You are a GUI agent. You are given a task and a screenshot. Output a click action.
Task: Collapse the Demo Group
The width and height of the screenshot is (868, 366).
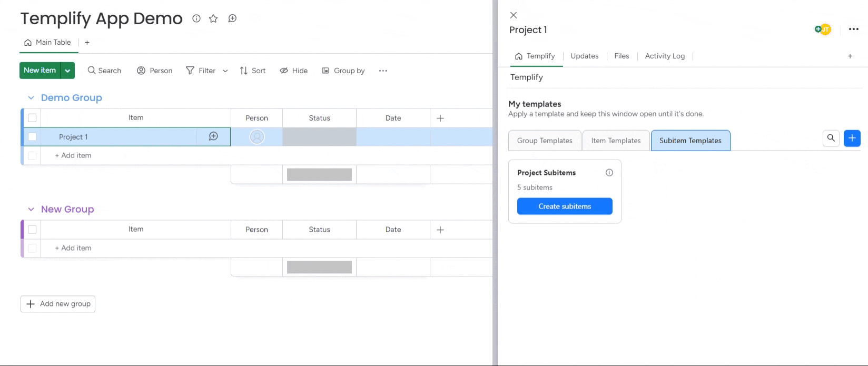[31, 98]
